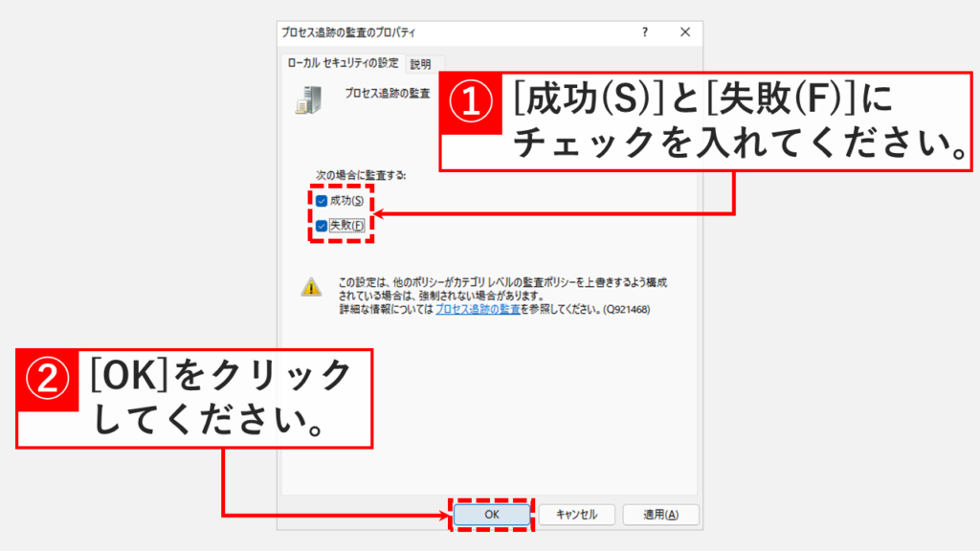
Task: Open the プロセス追跡の監査 help link
Action: [x=478, y=309]
